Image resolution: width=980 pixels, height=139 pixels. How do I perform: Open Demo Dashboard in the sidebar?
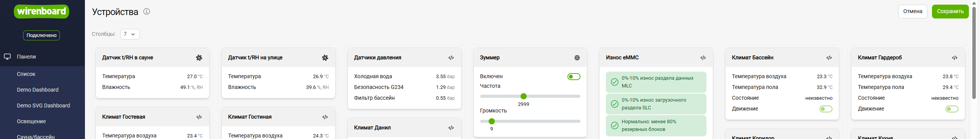(38, 90)
